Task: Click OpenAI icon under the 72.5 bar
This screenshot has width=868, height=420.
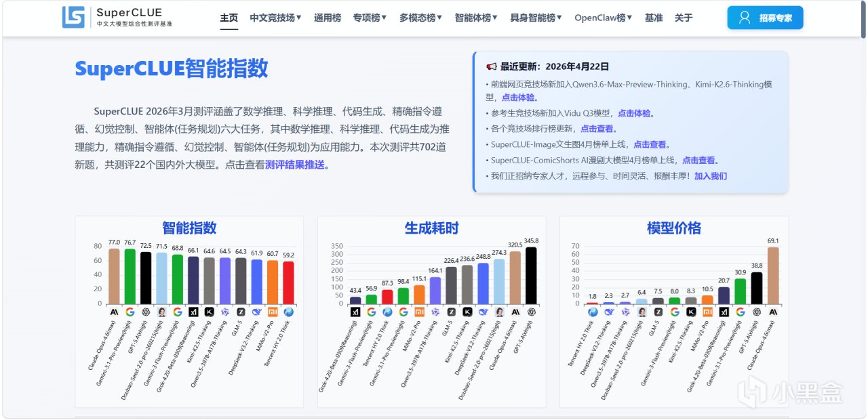Action: 146,312
